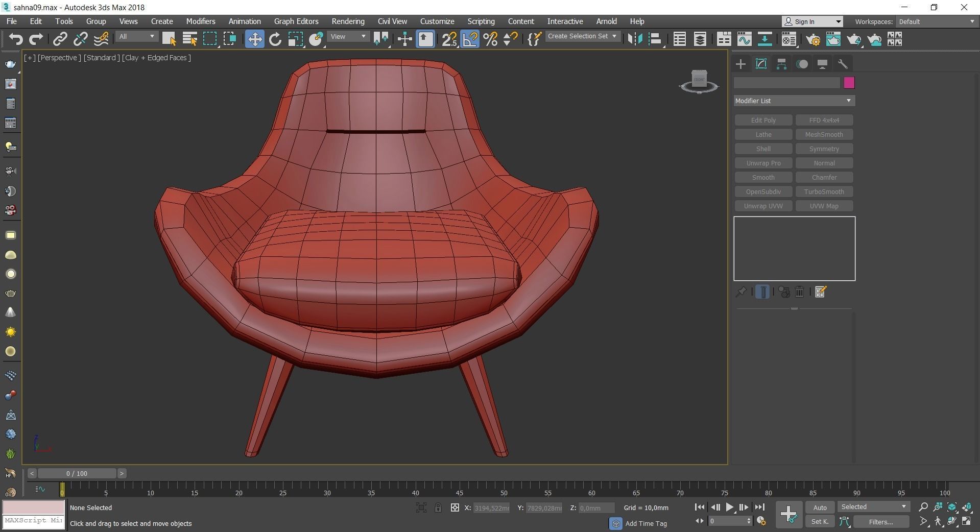Click the Redo arrow icon
980x532 pixels.
36,39
